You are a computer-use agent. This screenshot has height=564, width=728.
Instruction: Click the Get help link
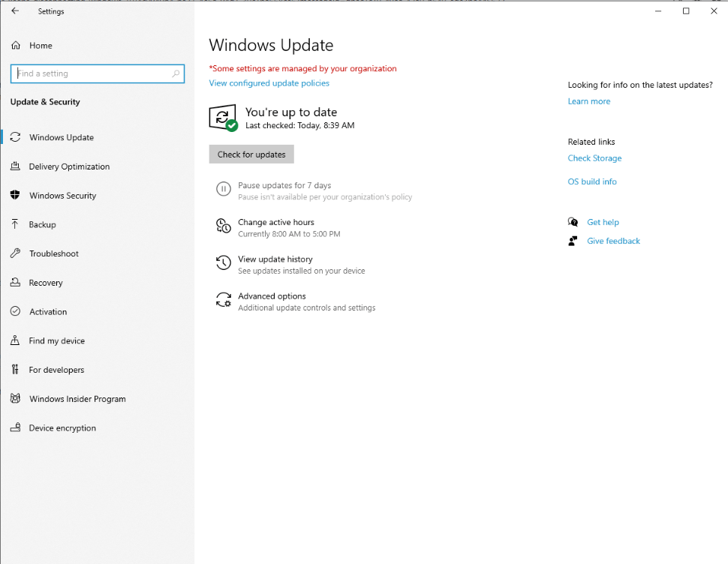coord(603,222)
